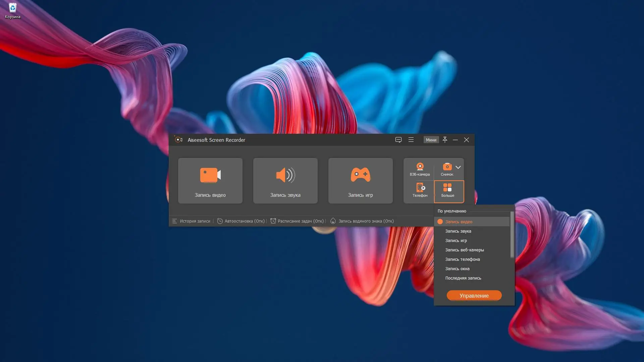Select the Запись видео camera tool
The image size is (644, 362).
210,181
